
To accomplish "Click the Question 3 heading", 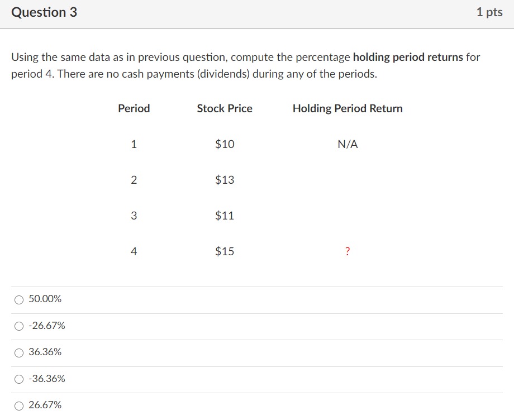I will pos(45,12).
